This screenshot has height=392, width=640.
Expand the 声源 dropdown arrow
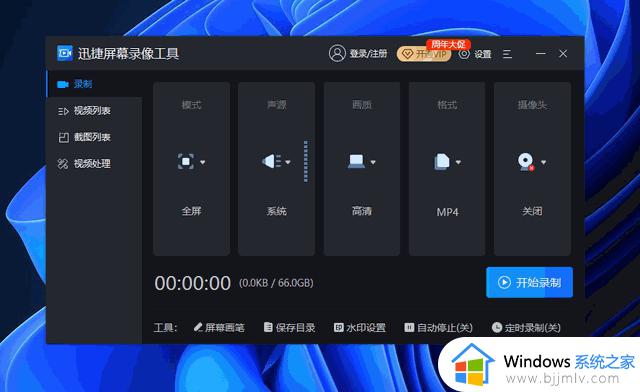[x=288, y=163]
